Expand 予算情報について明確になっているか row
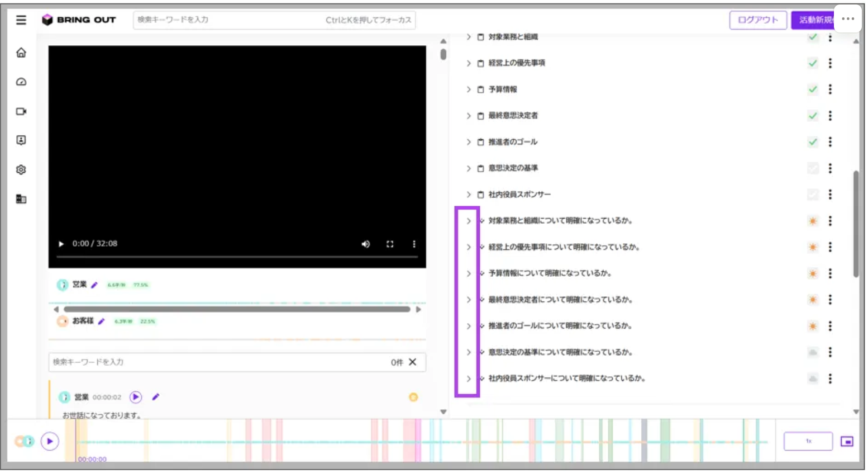Viewport: 868px width, 473px height. (x=469, y=273)
